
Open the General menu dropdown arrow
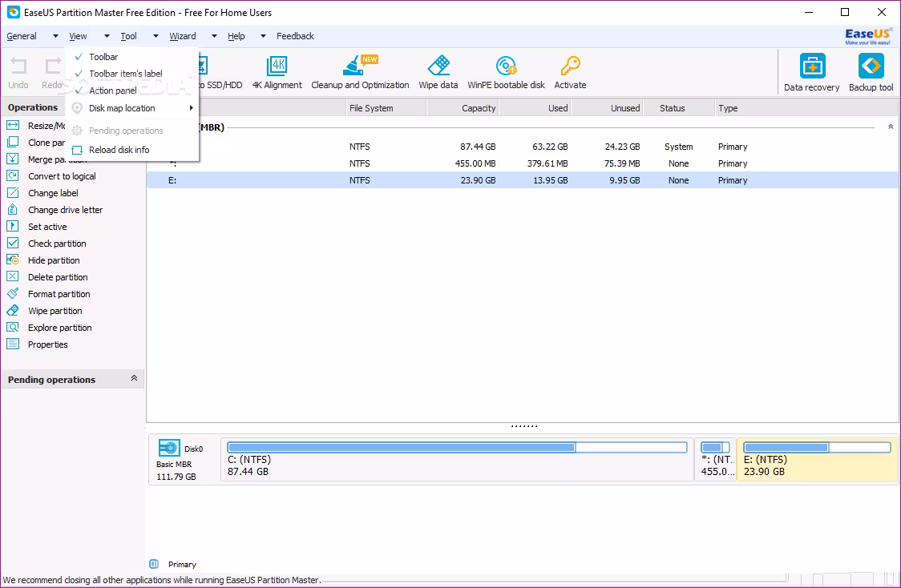[x=55, y=36]
